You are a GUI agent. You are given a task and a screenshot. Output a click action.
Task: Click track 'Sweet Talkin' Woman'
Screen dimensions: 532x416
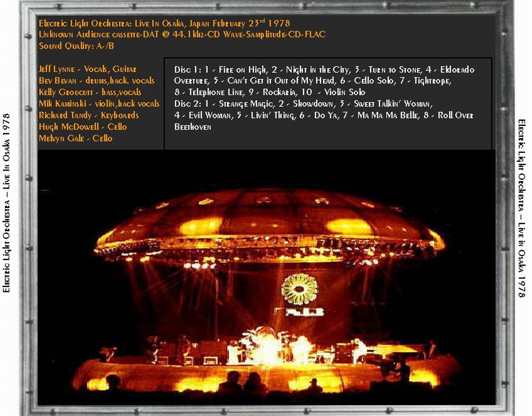(392, 104)
